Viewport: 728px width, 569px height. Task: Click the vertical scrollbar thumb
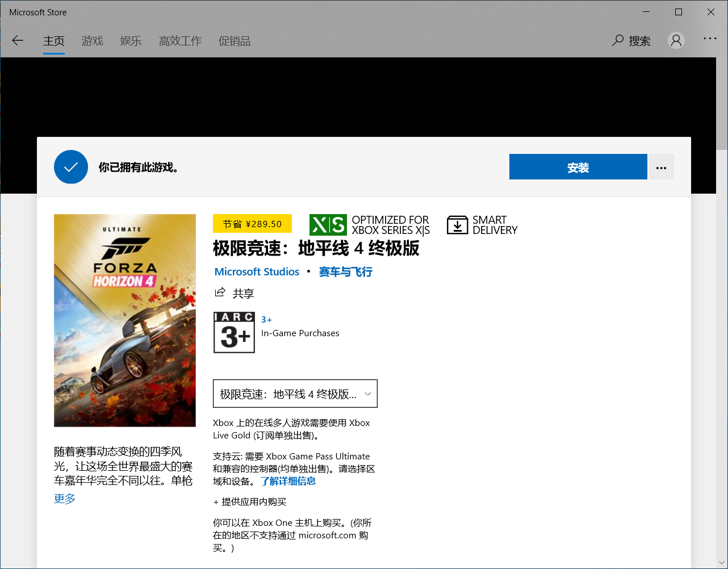click(722, 103)
